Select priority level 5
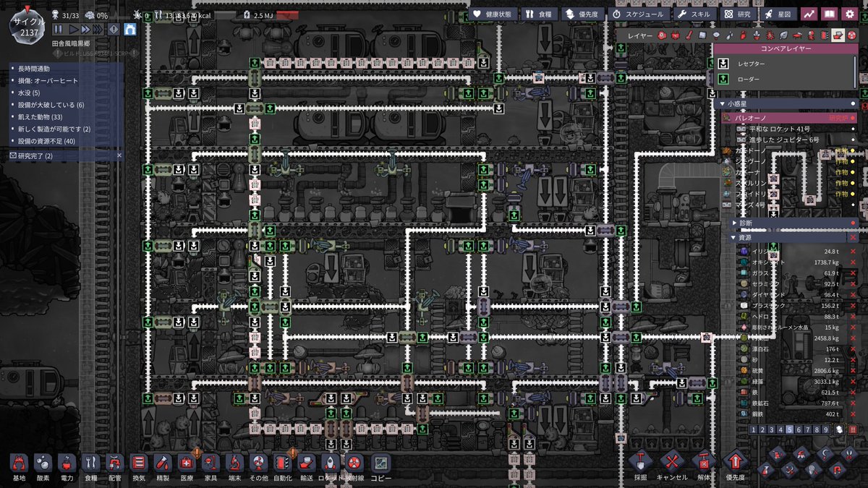This screenshot has width=868, height=488. (x=790, y=429)
